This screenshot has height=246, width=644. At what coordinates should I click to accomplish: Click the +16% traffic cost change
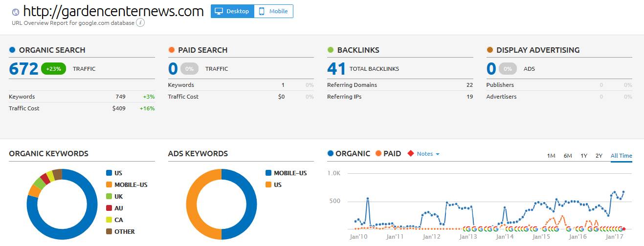(147, 108)
